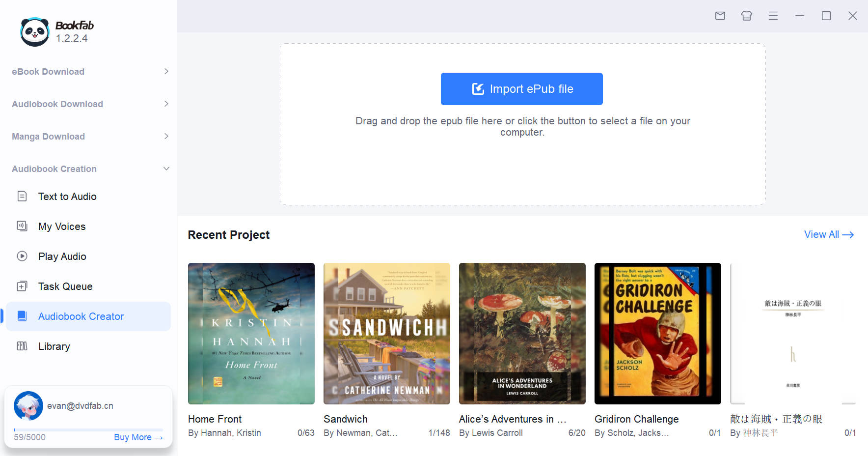Go to Library in sidebar
868x456 pixels.
(54, 346)
